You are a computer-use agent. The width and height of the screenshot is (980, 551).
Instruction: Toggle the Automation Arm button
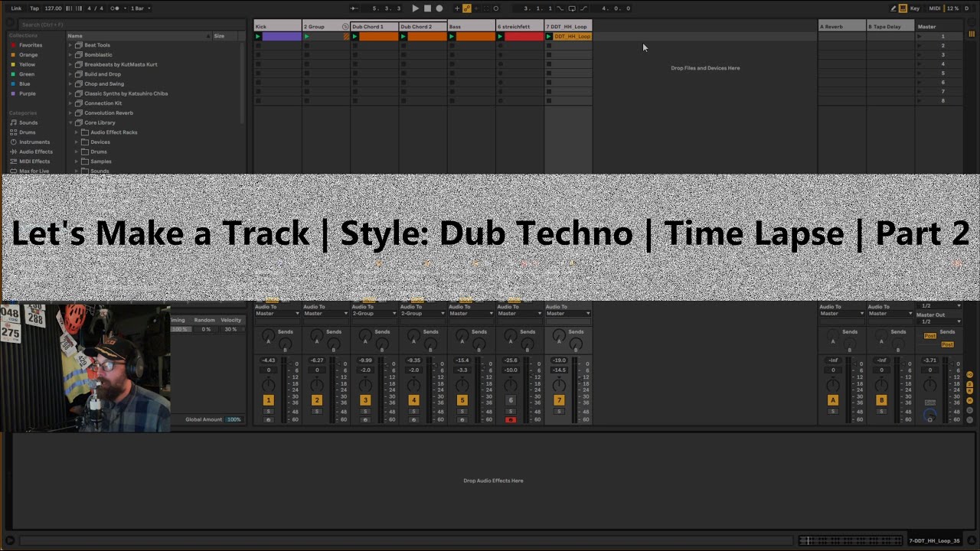coord(467,8)
